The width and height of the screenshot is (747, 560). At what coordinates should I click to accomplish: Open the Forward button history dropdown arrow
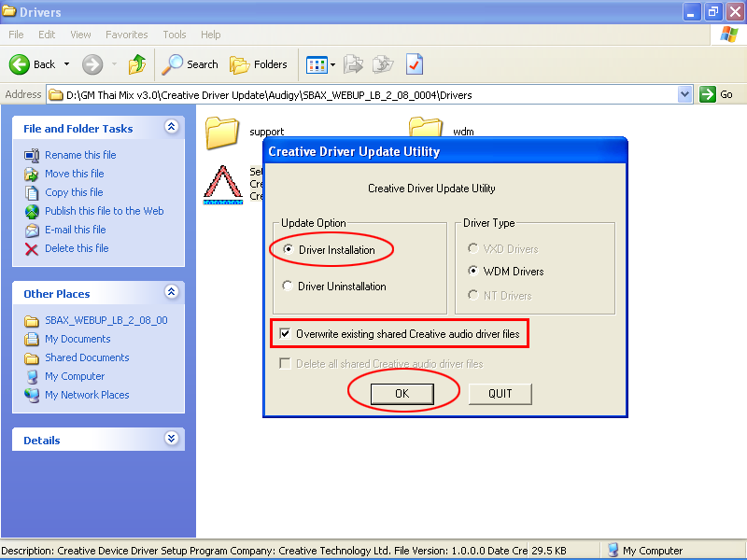[114, 64]
